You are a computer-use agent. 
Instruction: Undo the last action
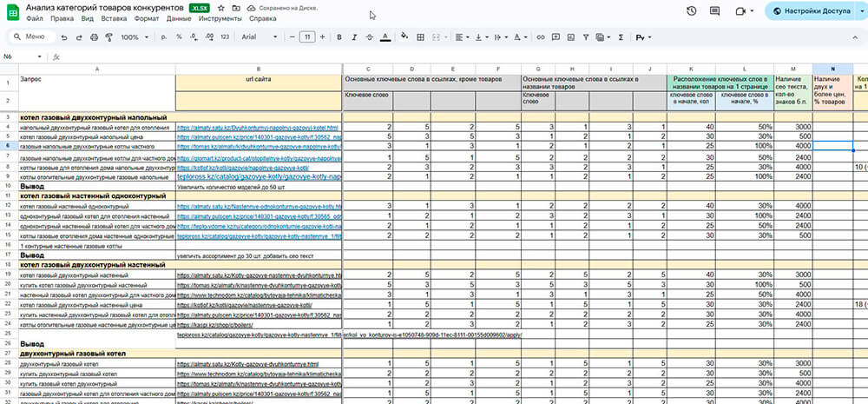pos(64,37)
